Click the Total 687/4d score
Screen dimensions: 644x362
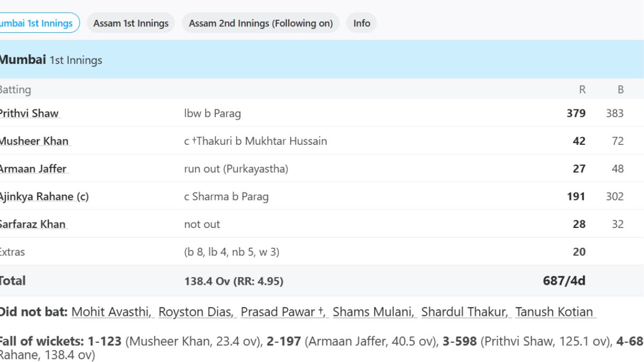[x=564, y=280]
